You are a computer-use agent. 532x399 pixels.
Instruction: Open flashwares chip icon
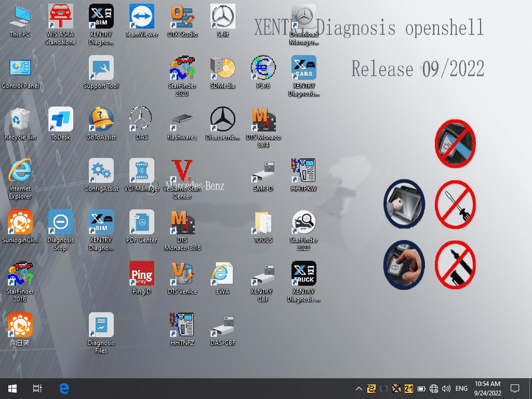point(182,126)
